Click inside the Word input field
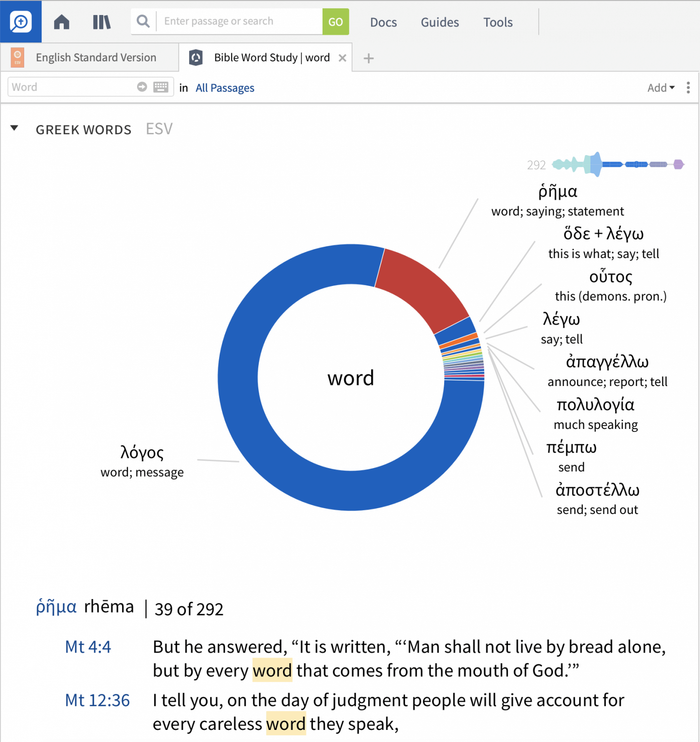Screen dimensions: 700x742 coord(72,87)
